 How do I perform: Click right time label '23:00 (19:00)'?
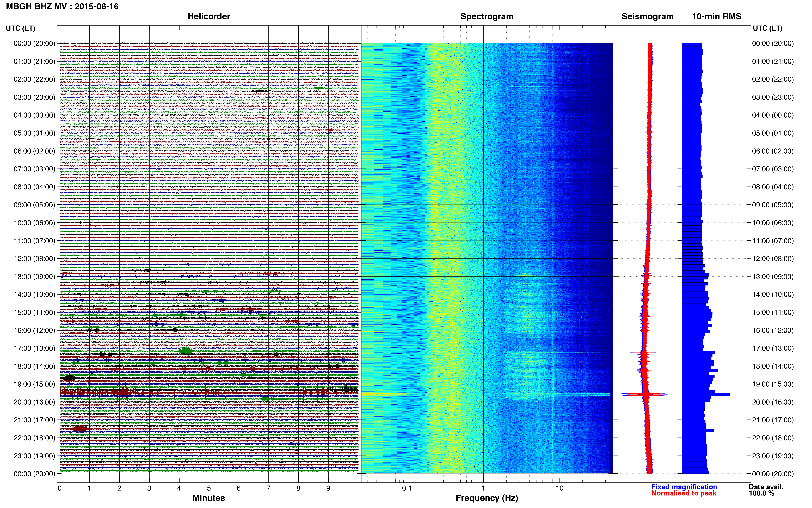coord(773,456)
